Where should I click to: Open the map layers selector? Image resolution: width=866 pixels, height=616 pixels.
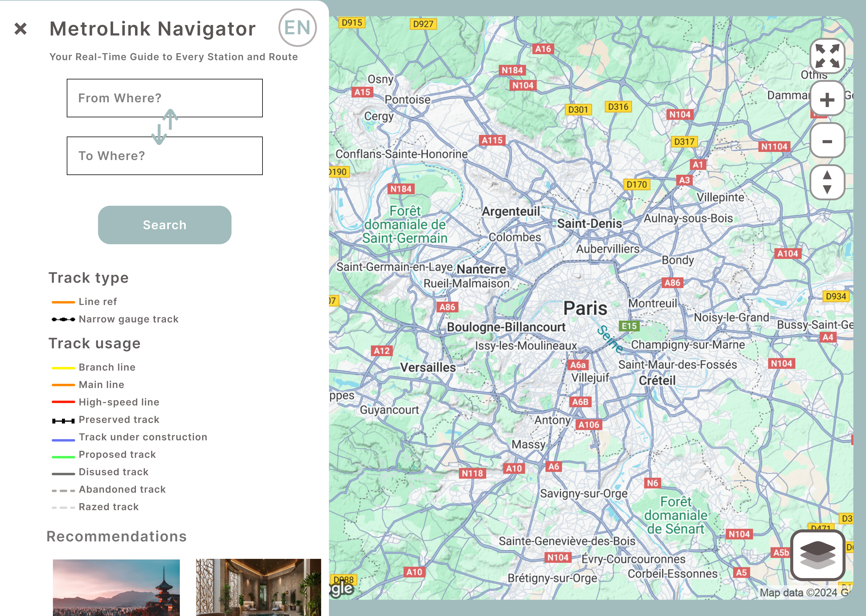(x=818, y=555)
